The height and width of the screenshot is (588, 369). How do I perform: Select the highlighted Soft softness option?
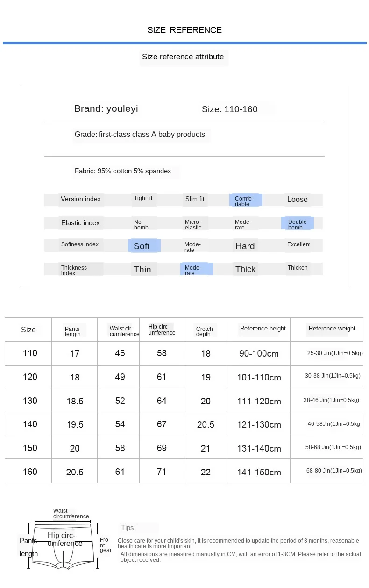143,246
